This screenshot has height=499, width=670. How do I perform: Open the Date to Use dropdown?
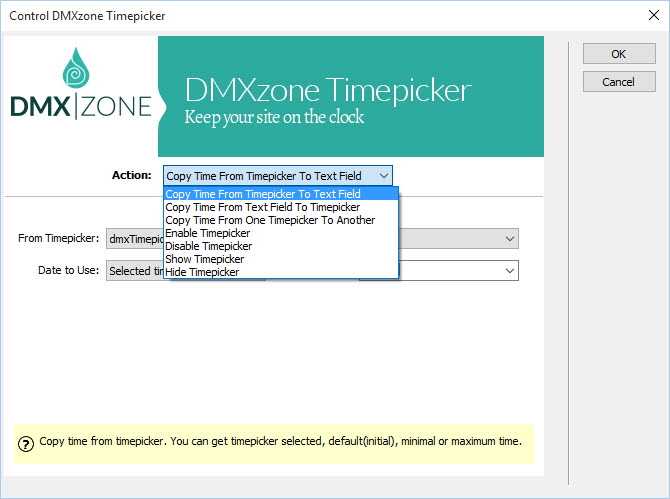coord(135,271)
